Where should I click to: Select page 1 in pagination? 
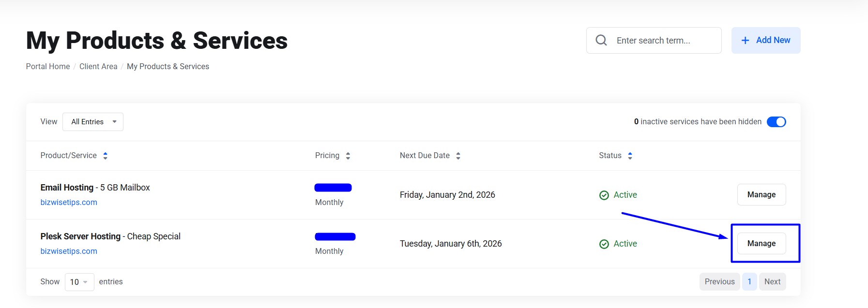(749, 281)
